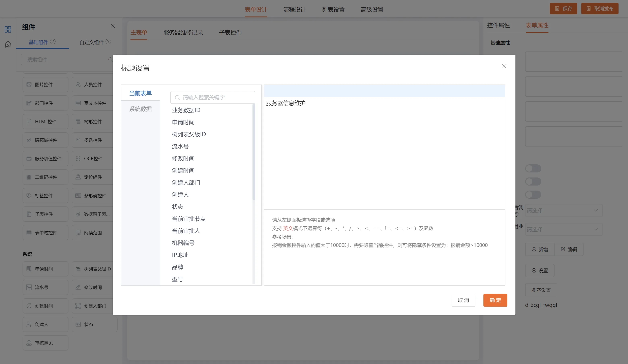Screen dimensions: 628x364
Task: Select the HTML control icon
Action: coord(29,122)
